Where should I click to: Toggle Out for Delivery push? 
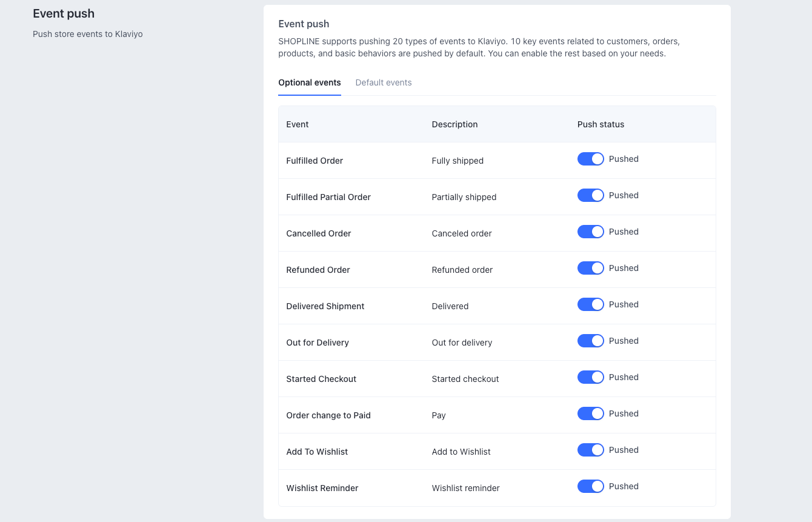click(590, 341)
